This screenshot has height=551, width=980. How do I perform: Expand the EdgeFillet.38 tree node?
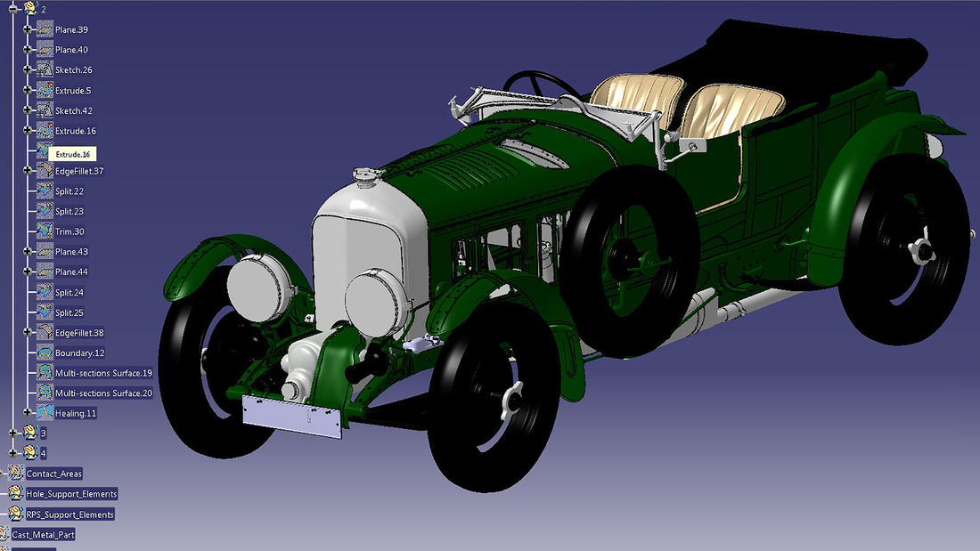29,332
